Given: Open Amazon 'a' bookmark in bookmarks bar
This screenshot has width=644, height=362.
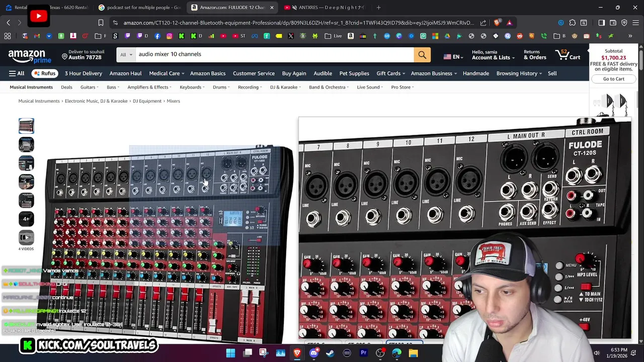Looking at the screenshot, I should coord(351,36).
